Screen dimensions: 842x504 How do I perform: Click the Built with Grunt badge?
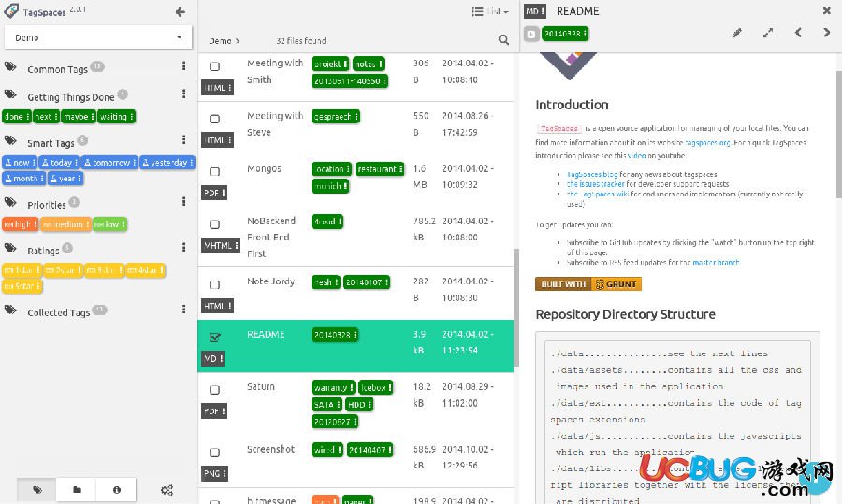(588, 284)
